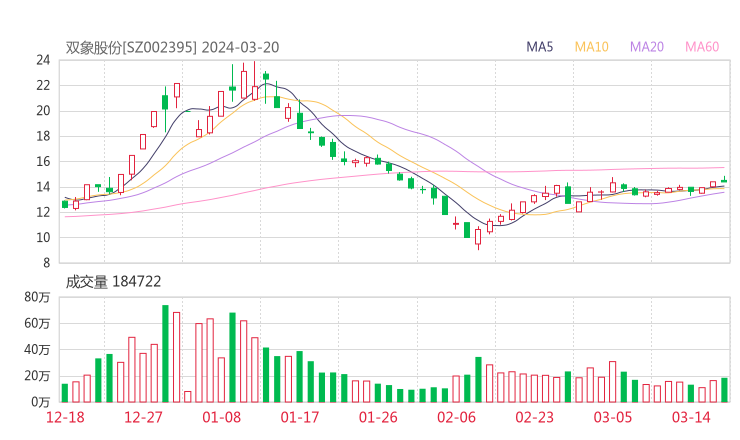This screenshot has height=440, width=740.
Task: Click the 成交量 184722 volume label
Action: pyautogui.click(x=113, y=282)
